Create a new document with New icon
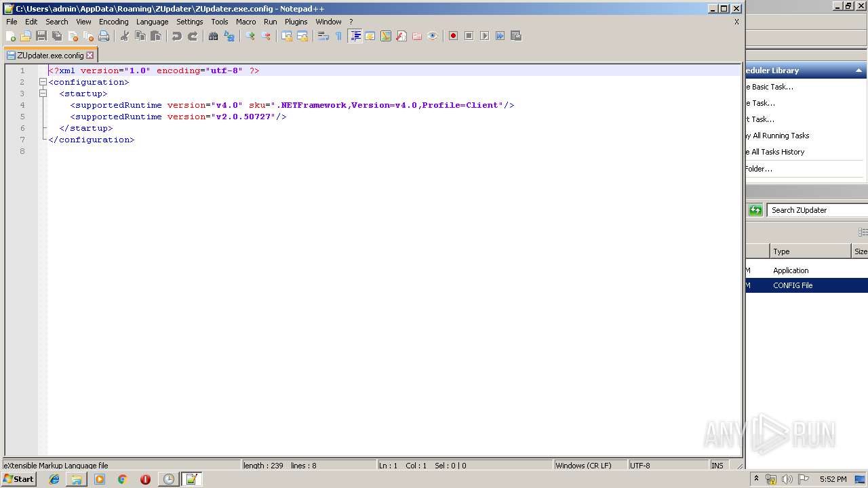 (x=10, y=36)
